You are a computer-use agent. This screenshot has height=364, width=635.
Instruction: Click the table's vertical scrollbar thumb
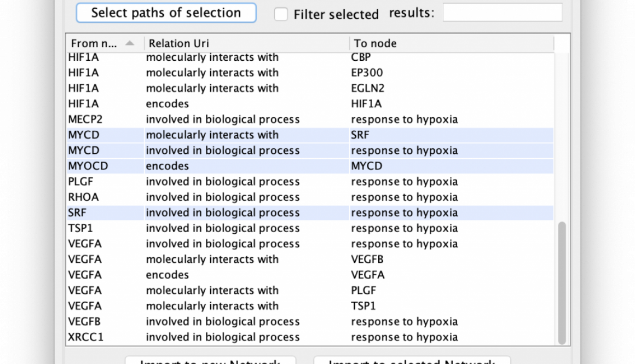tap(562, 283)
